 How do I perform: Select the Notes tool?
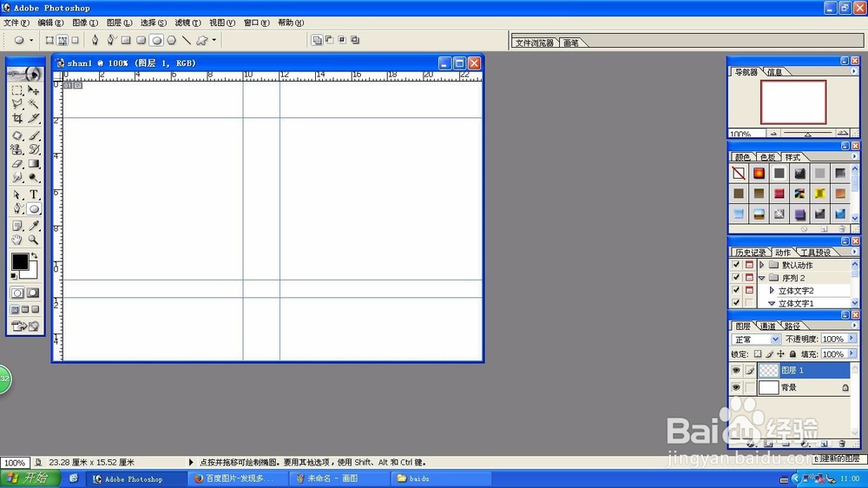point(17,226)
